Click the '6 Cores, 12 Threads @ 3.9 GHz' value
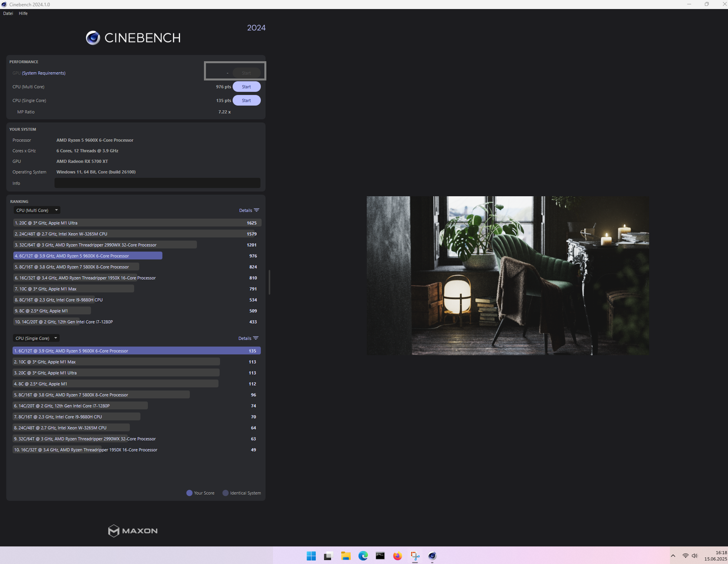Image resolution: width=728 pixels, height=564 pixels. [x=87, y=151]
